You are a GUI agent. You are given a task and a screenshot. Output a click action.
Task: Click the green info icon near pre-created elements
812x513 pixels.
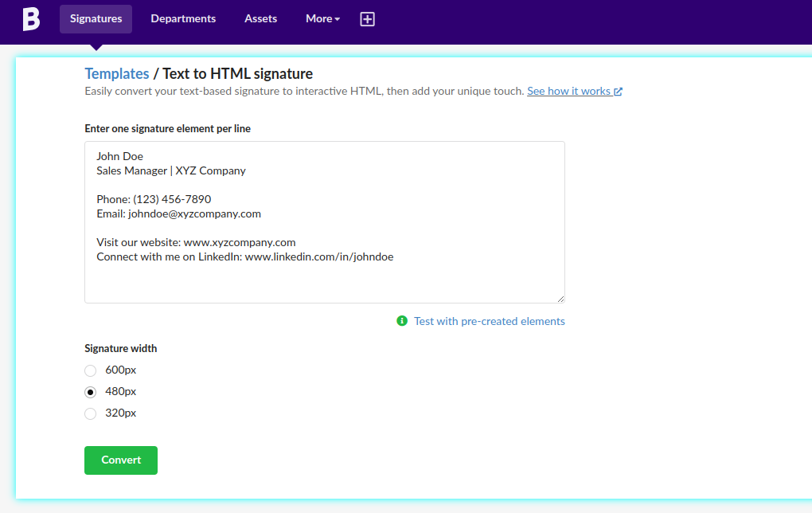click(x=402, y=321)
